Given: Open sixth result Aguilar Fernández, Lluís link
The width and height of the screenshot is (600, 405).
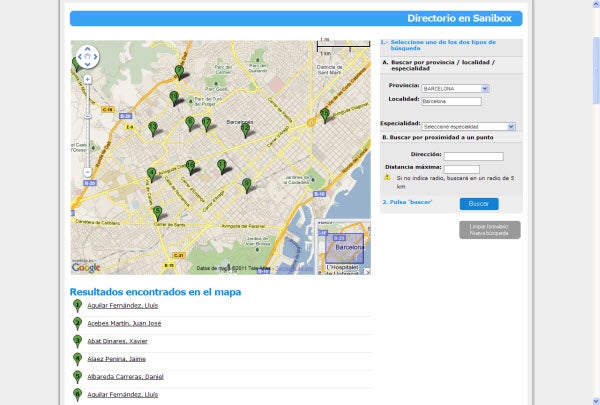Looking at the screenshot, I should [122, 394].
